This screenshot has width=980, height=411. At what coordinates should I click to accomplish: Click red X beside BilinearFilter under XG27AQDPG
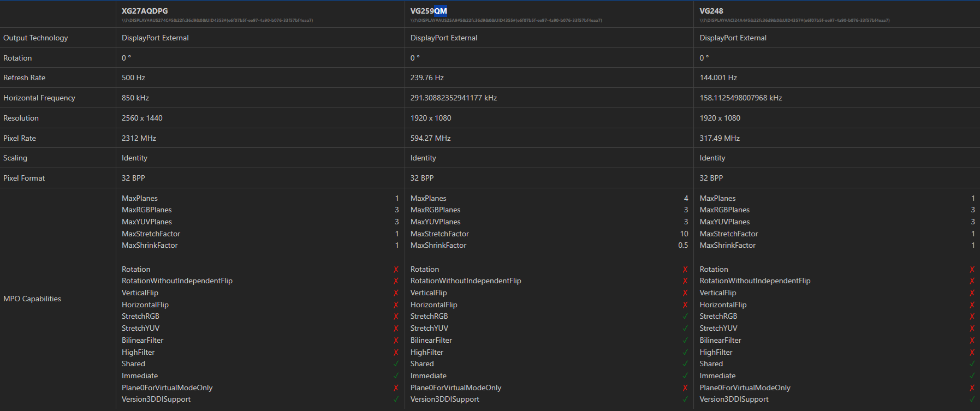click(x=396, y=341)
